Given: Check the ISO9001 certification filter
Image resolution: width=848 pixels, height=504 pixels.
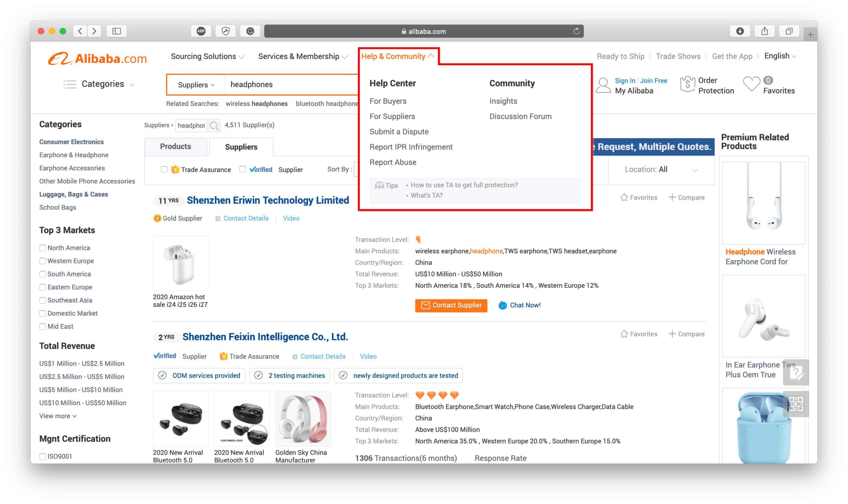Looking at the screenshot, I should coord(43,456).
